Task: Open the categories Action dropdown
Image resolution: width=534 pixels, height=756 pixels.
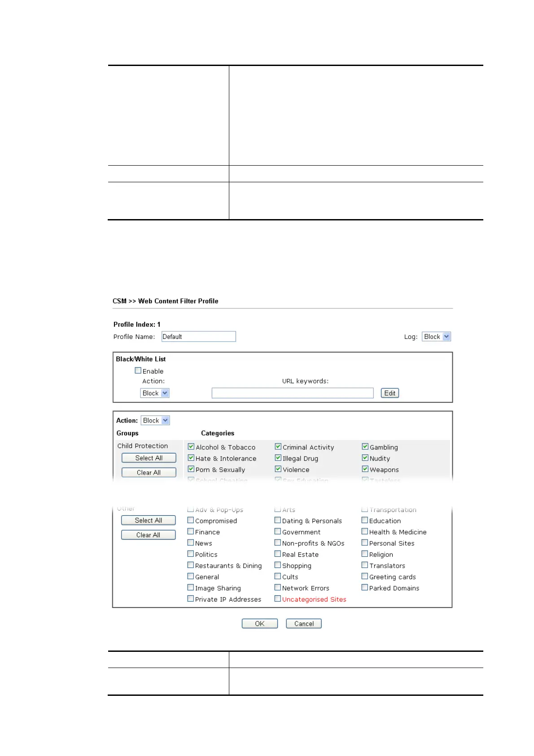Action: point(155,421)
